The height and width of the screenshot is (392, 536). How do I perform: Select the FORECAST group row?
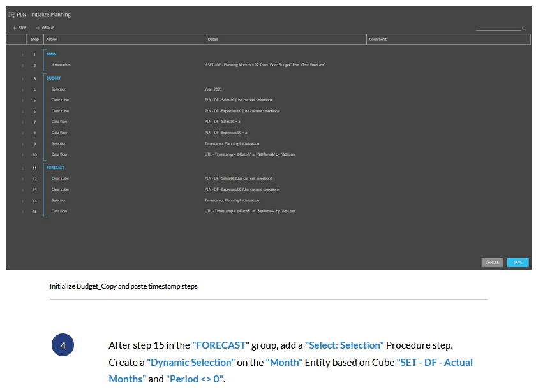pos(56,168)
